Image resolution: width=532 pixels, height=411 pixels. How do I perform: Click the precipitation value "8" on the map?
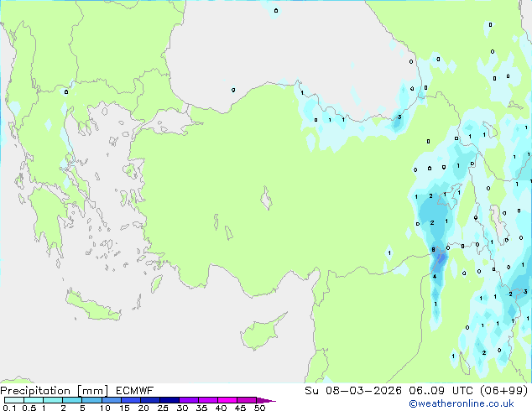(x=433, y=250)
